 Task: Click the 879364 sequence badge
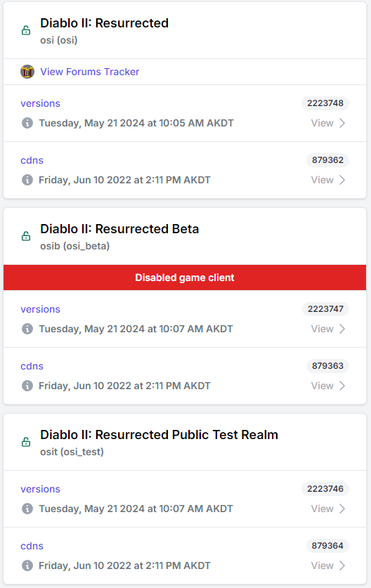click(x=327, y=546)
